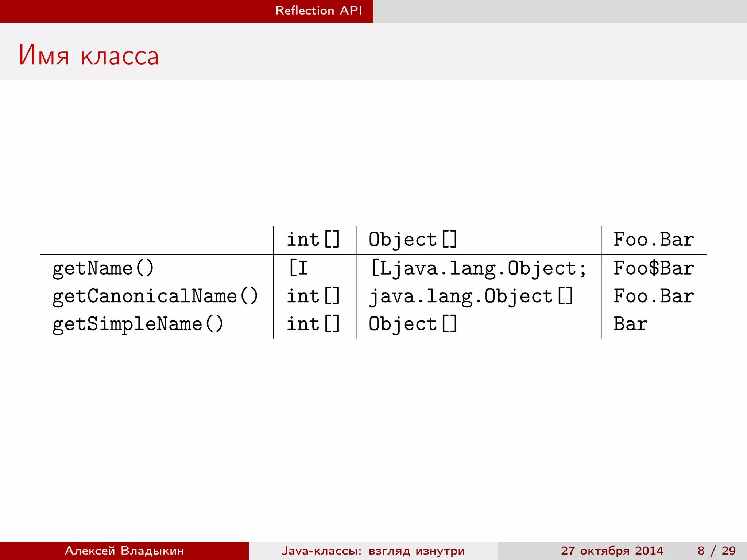Click the 'Reflection API' section header
Viewport: 747px width, 560px height.
pos(319,11)
